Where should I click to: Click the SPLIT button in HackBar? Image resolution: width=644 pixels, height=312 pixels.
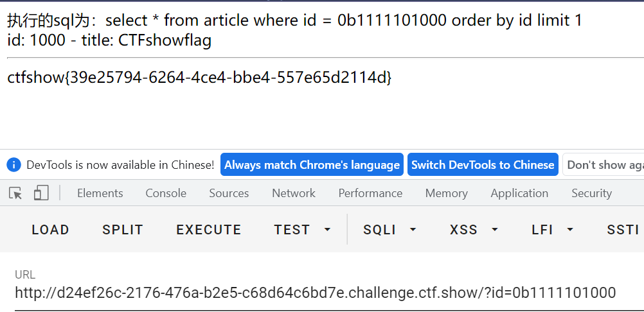123,230
